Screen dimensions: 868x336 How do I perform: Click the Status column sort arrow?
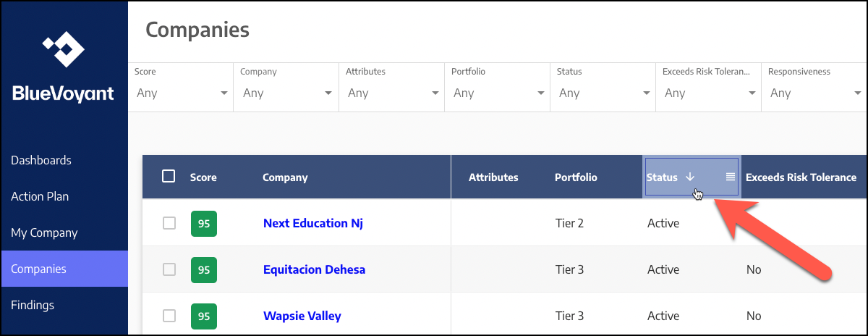click(689, 177)
